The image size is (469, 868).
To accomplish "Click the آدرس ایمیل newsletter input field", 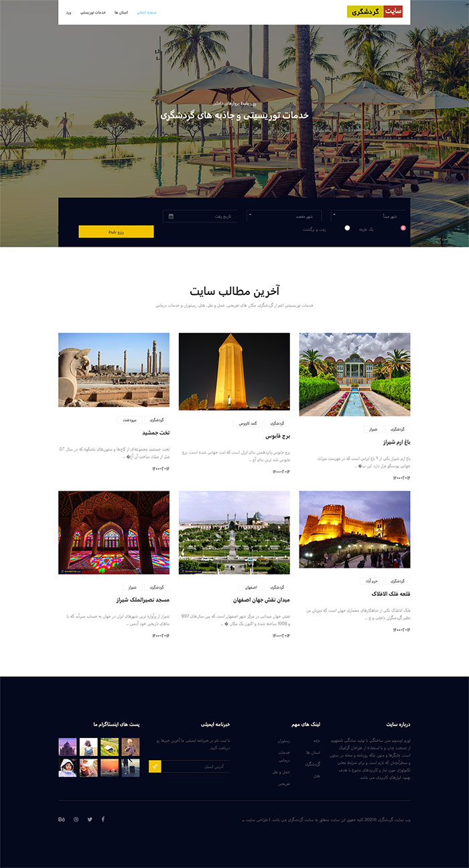I will pos(195,767).
